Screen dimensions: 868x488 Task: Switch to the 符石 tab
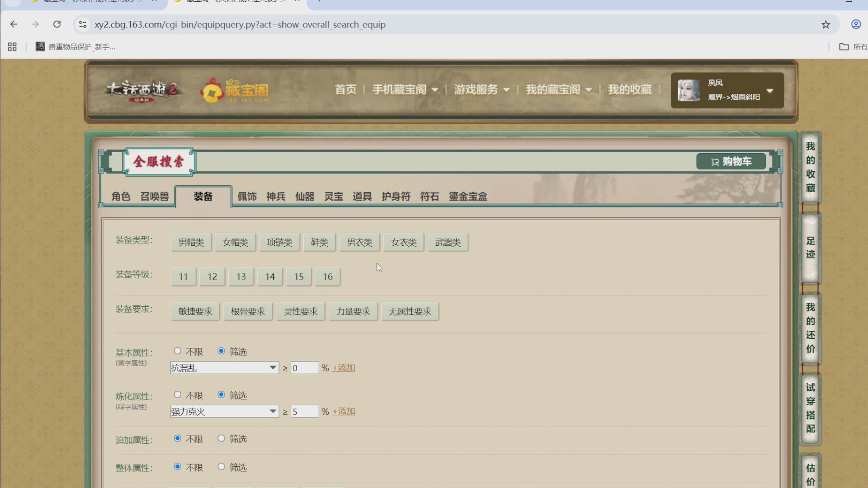pos(429,196)
